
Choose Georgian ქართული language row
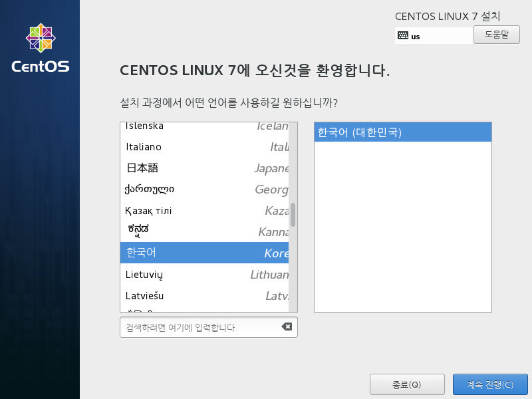coord(205,190)
